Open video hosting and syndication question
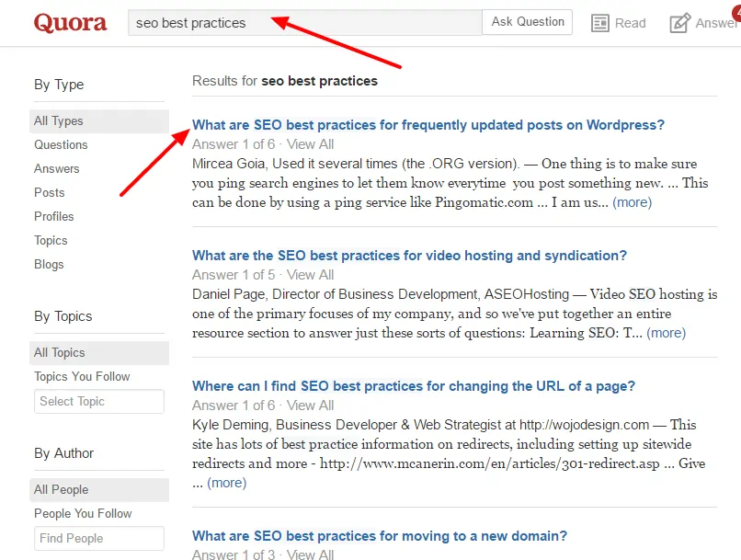 click(x=409, y=257)
